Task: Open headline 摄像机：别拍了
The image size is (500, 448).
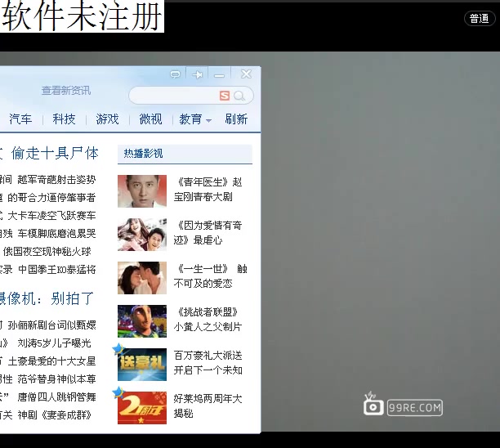Action: (x=47, y=298)
